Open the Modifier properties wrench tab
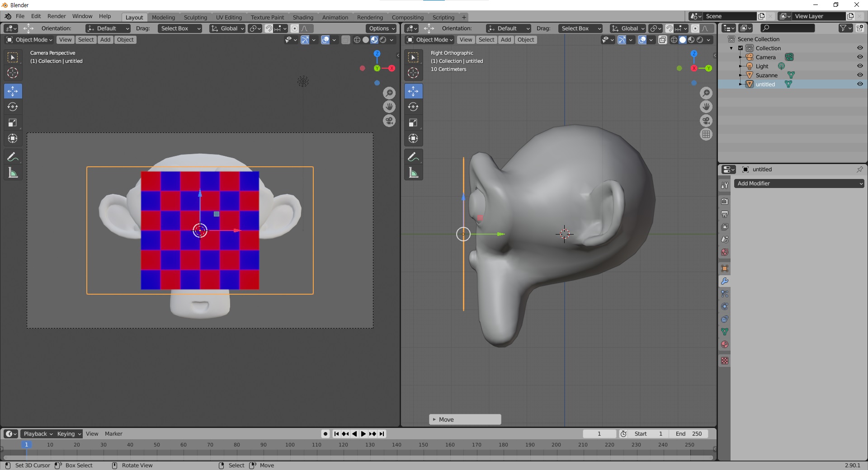 click(x=725, y=281)
